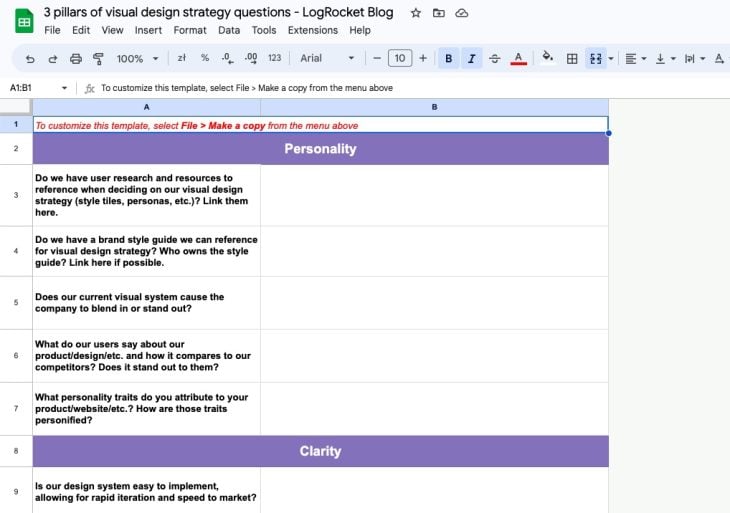Toggle strikethrough formatting
The width and height of the screenshot is (730, 513).
(x=495, y=59)
